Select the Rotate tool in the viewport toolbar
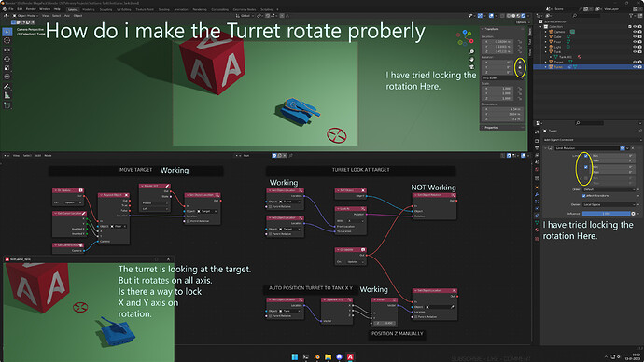 (x=7, y=59)
